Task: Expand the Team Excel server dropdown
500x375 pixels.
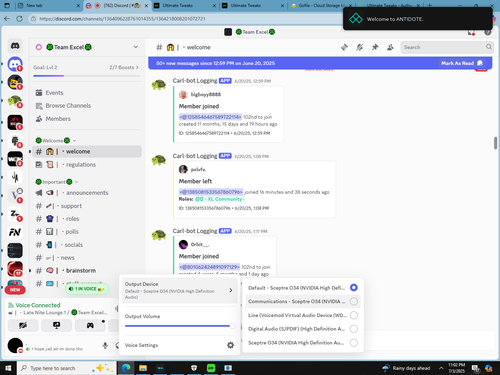Action: 136,47
